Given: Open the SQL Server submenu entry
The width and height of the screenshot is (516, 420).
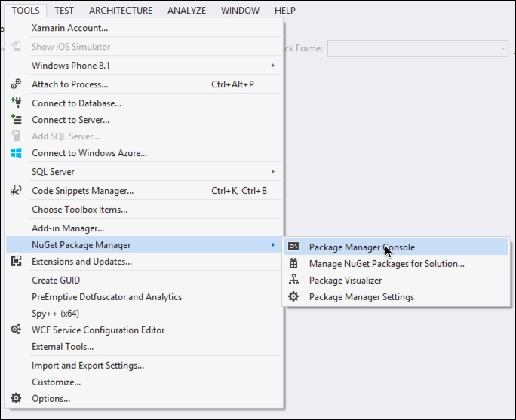Looking at the screenshot, I should [x=144, y=172].
